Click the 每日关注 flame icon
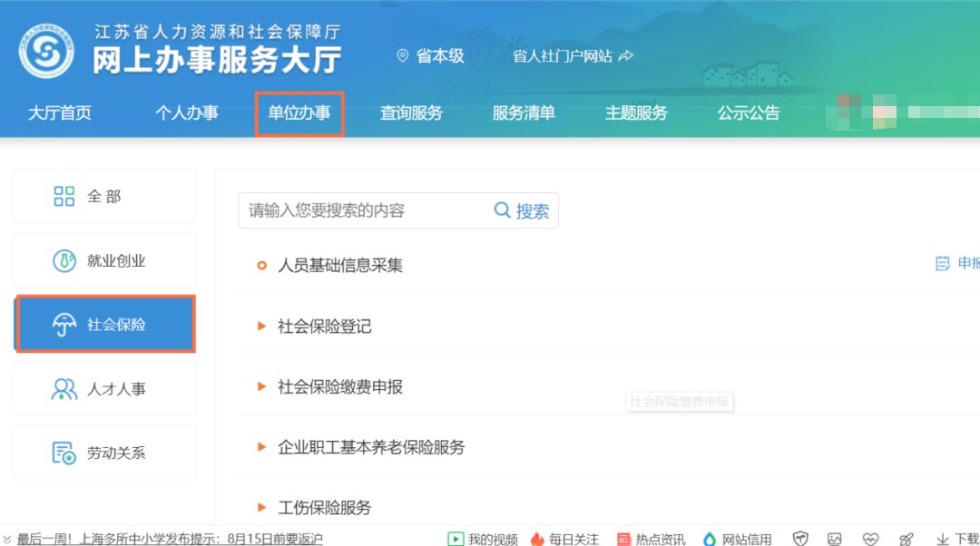Image resolution: width=980 pixels, height=546 pixels. (x=537, y=539)
